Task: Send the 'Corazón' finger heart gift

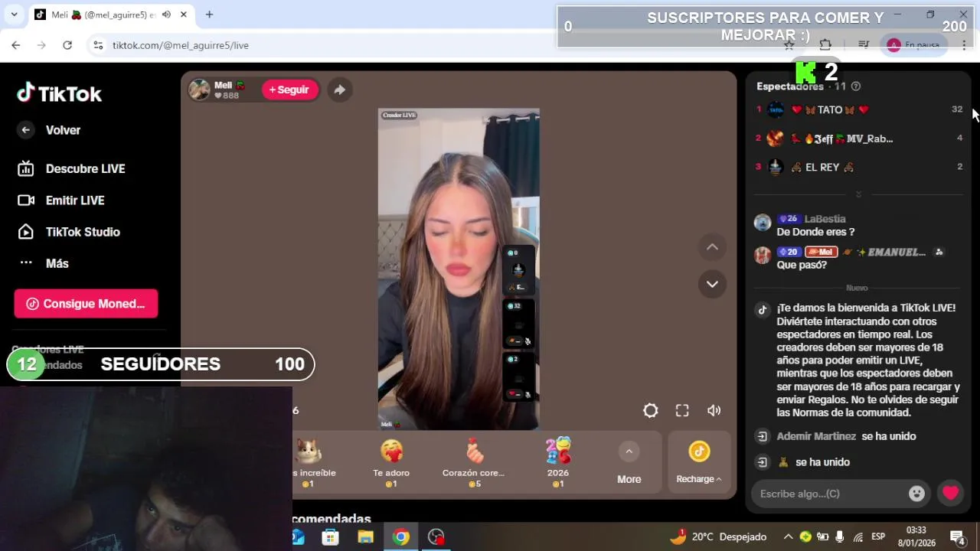Action: (x=474, y=463)
